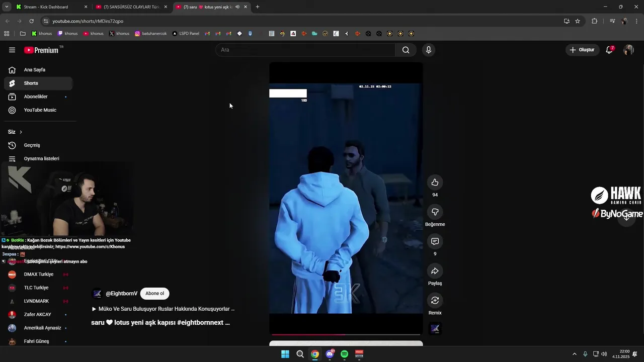Open the X khonus bookmark
644x362 pixels.
(x=119, y=34)
